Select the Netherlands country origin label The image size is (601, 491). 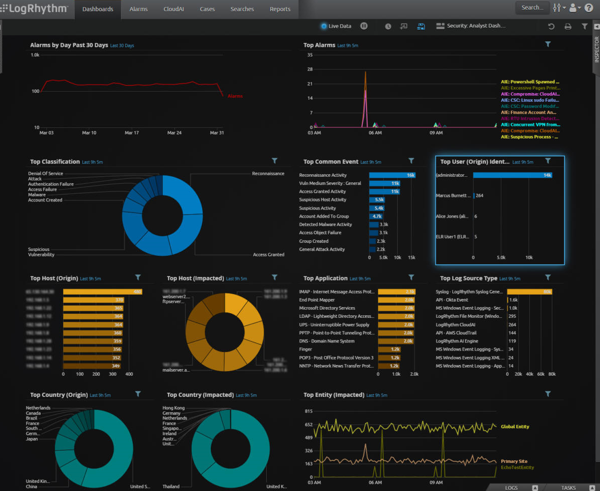click(38, 408)
